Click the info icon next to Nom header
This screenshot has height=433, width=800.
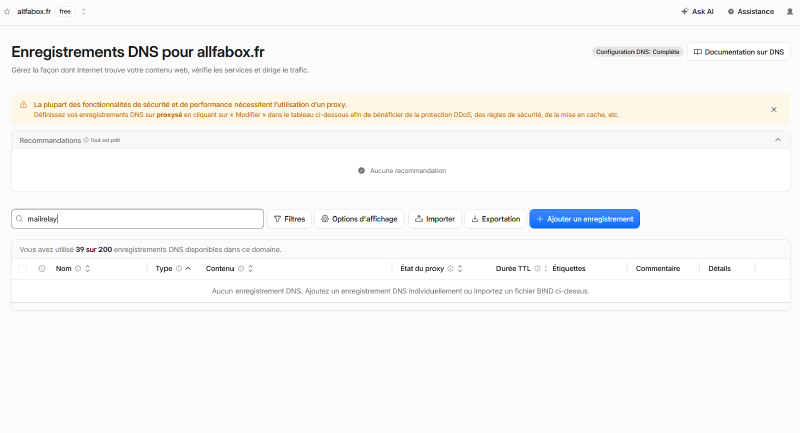tap(78, 268)
